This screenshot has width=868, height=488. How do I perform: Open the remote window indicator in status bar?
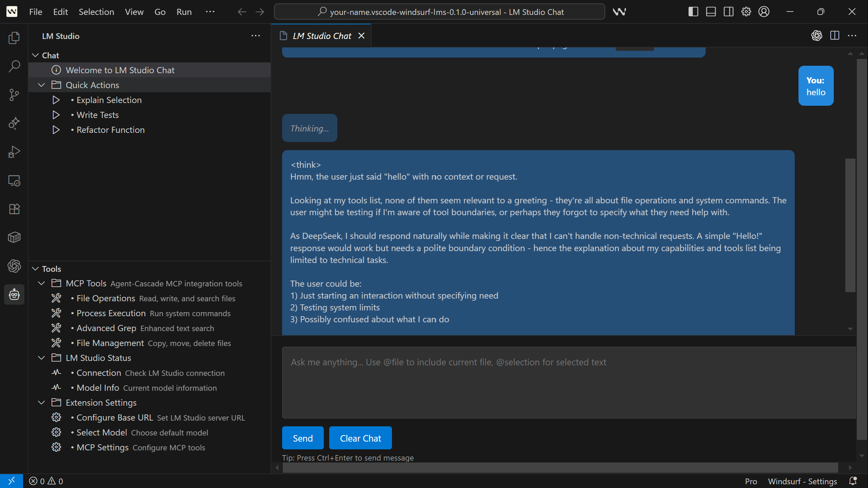pyautogui.click(x=12, y=481)
